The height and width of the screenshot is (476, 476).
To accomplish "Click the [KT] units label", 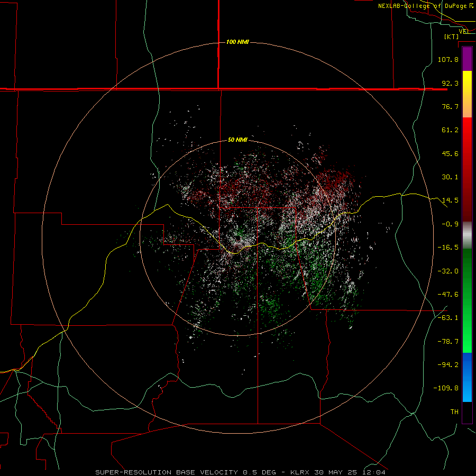I will [x=452, y=36].
